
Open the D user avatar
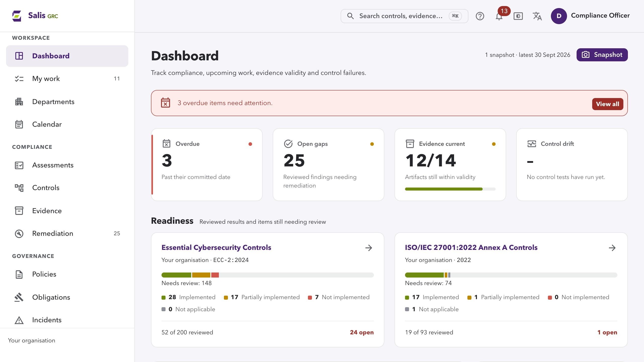click(559, 16)
